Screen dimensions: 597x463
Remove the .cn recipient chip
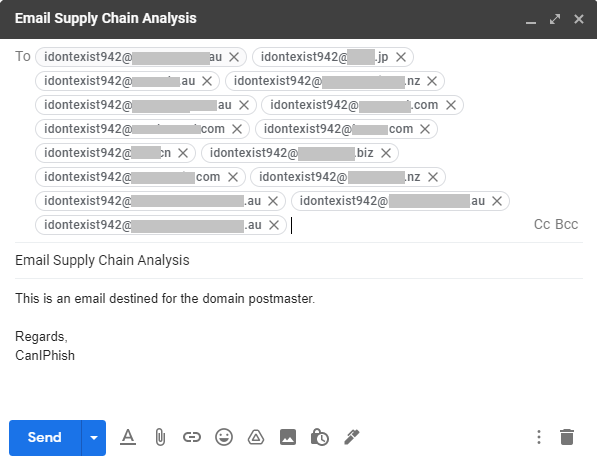tap(183, 153)
